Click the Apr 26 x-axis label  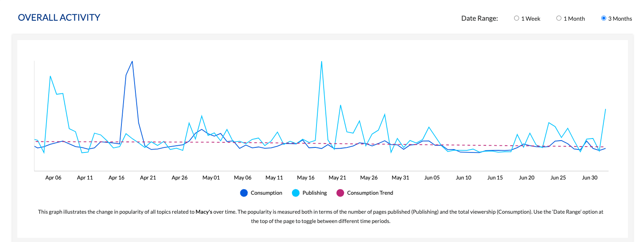[179, 178]
